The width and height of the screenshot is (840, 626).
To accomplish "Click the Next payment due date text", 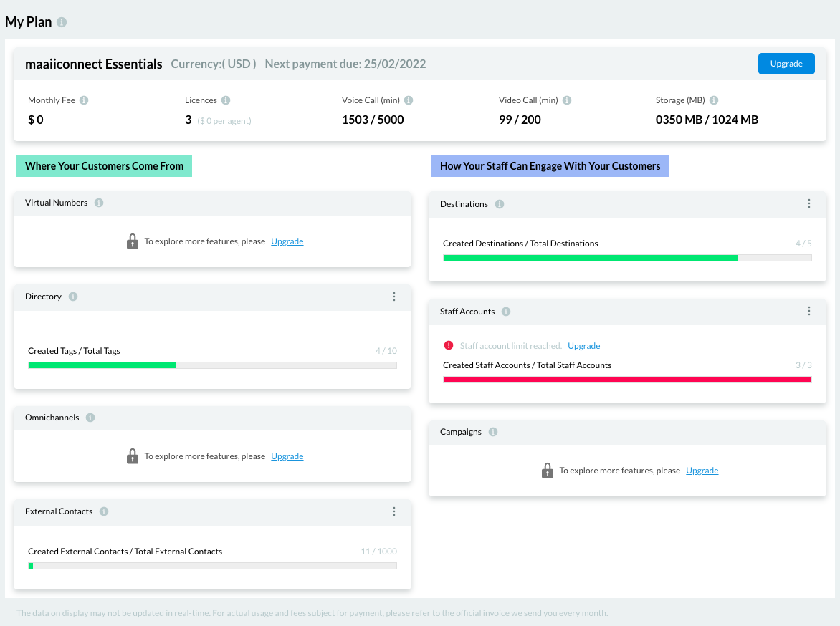I will [x=345, y=64].
